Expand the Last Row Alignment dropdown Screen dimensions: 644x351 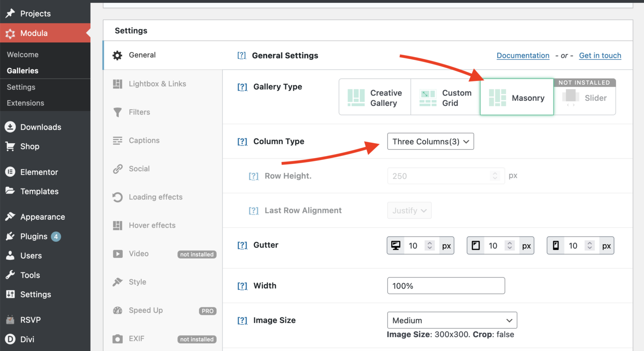409,210
